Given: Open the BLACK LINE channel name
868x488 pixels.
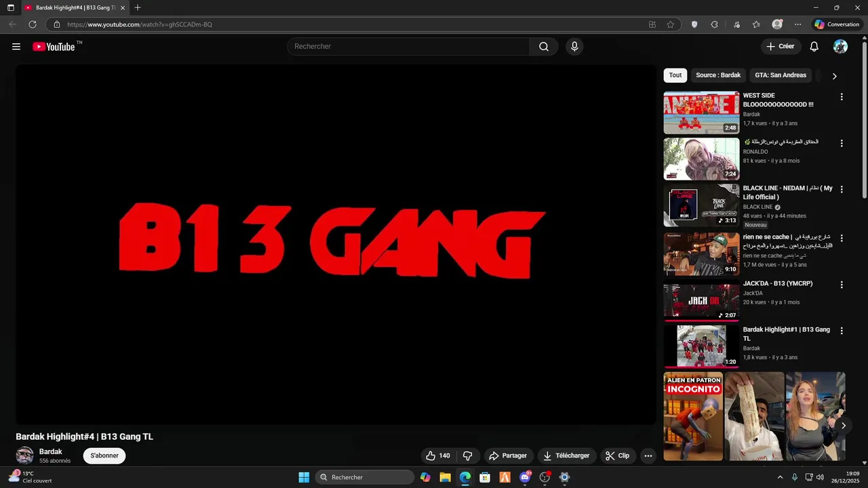Looking at the screenshot, I should click(757, 207).
